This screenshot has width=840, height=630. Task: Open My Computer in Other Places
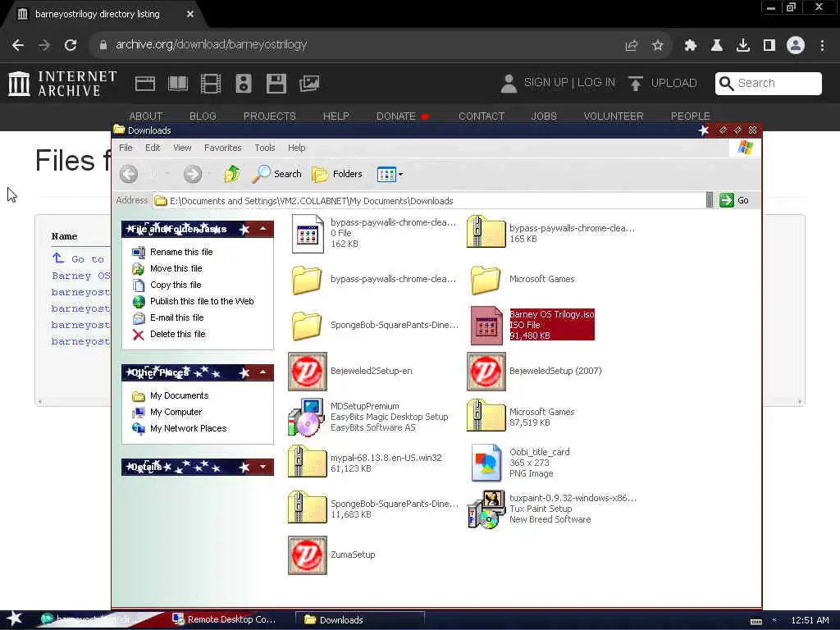click(176, 412)
